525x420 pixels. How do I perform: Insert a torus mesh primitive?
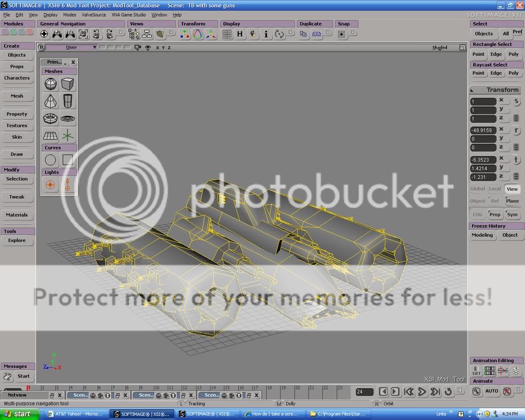click(50, 118)
